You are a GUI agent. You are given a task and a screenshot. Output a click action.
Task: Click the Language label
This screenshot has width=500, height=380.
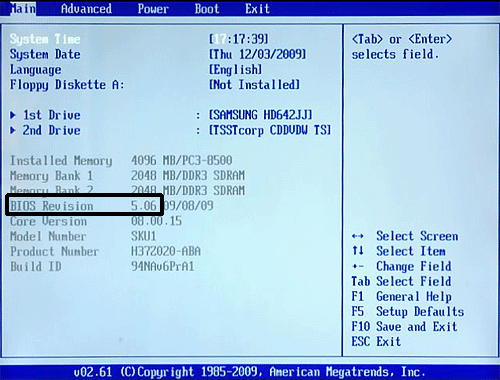tap(36, 70)
